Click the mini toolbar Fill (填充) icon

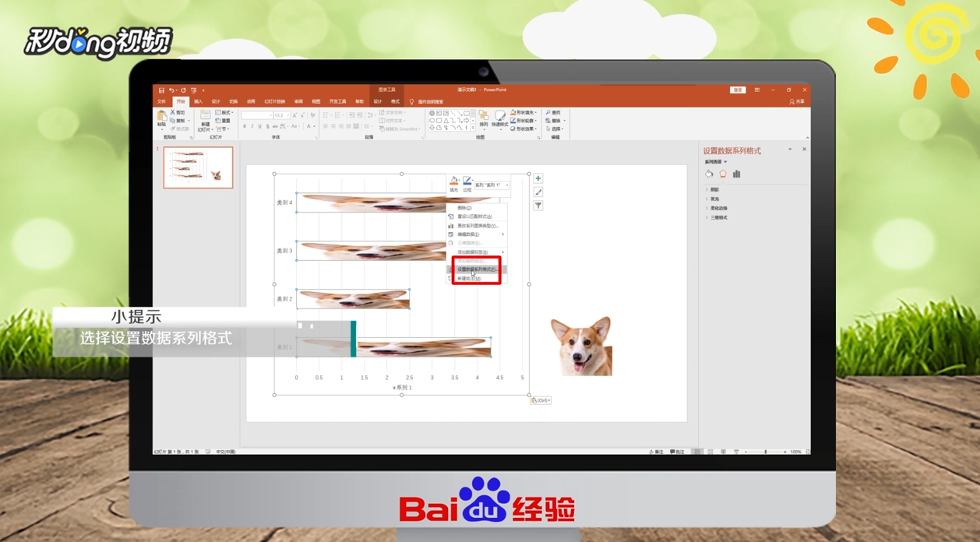point(454,181)
